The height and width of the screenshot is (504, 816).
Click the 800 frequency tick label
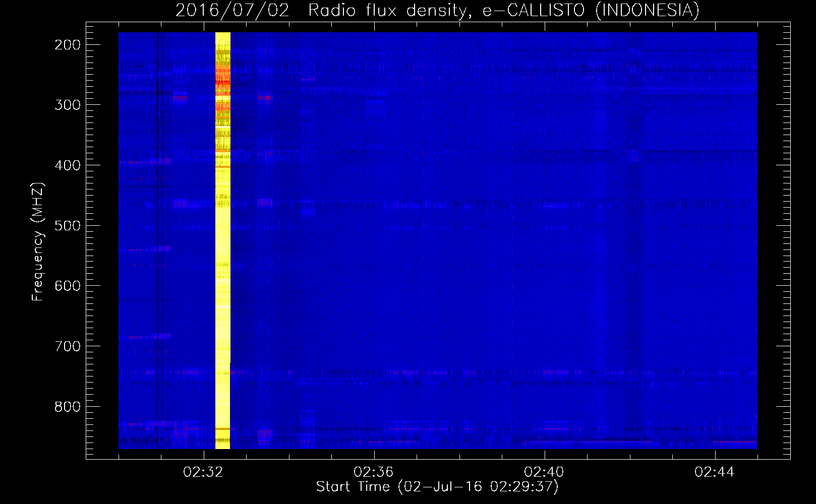[x=68, y=407]
